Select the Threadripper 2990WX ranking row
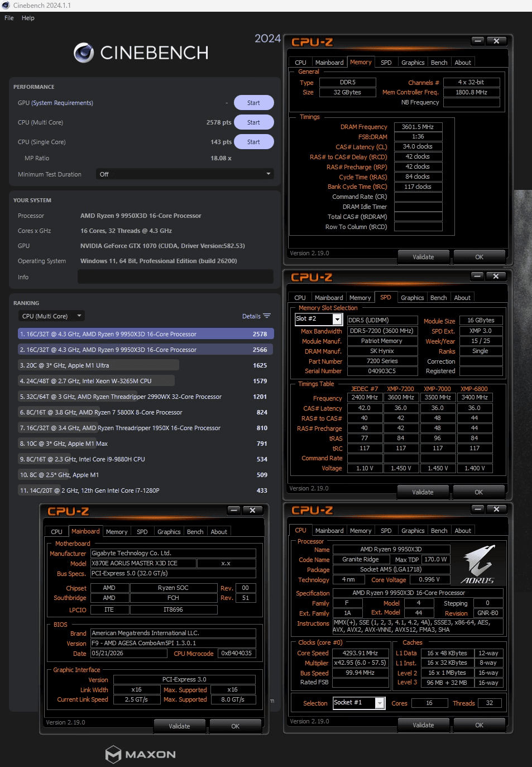The width and height of the screenshot is (532, 767). coord(146,397)
